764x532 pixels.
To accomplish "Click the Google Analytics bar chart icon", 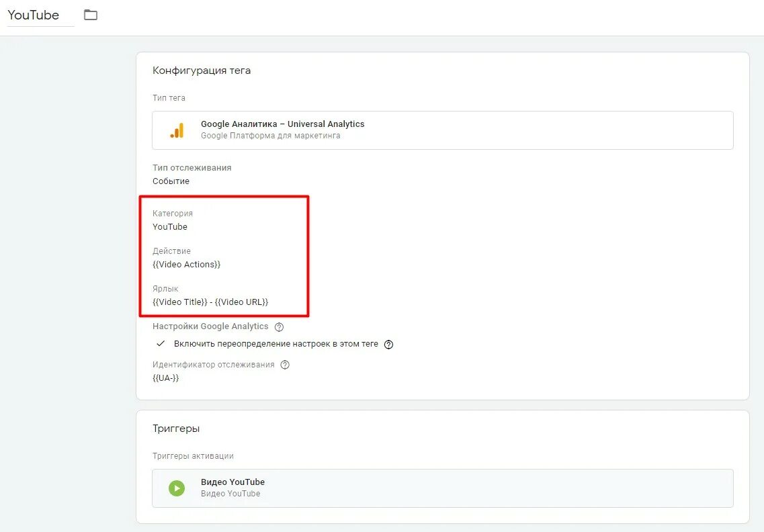I will tap(177, 130).
